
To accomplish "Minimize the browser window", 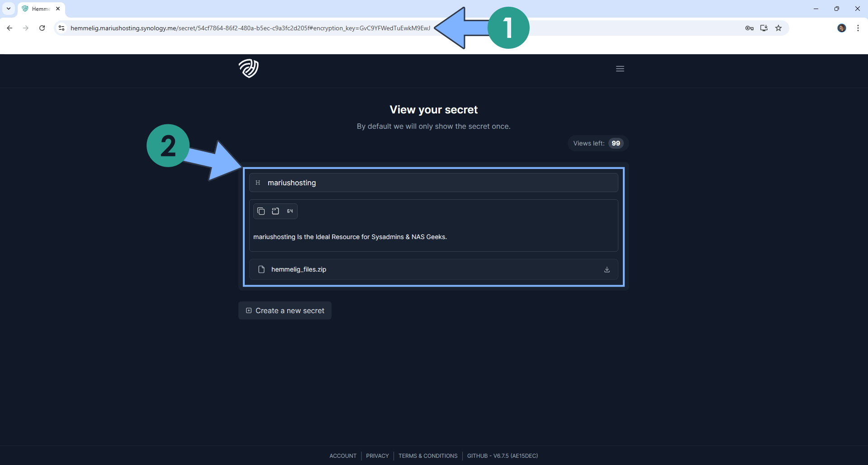I will pos(816,9).
